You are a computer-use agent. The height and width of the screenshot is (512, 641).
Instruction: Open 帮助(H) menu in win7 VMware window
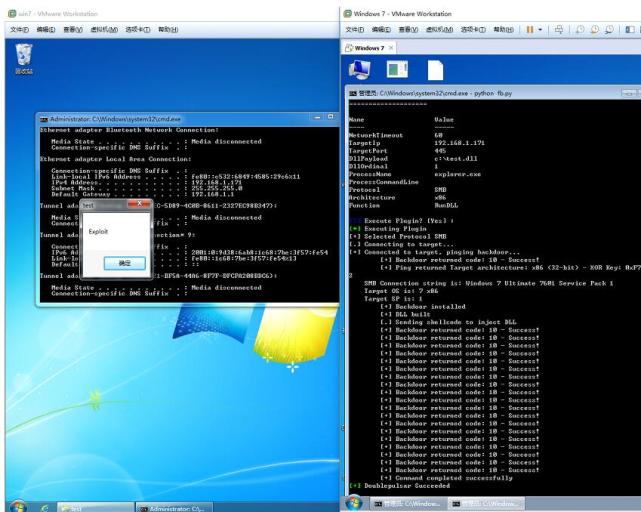coord(168,29)
